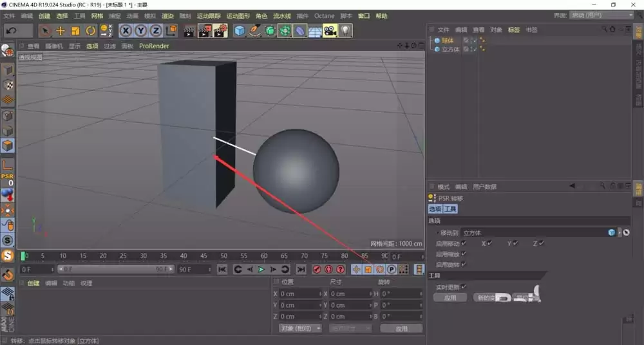Switch to the 工具 tab in attributes
The image size is (644, 345).
tap(450, 209)
